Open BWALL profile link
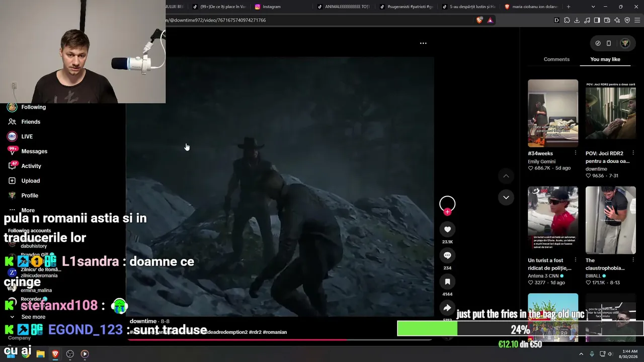The image size is (644, 362). pyautogui.click(x=596, y=276)
